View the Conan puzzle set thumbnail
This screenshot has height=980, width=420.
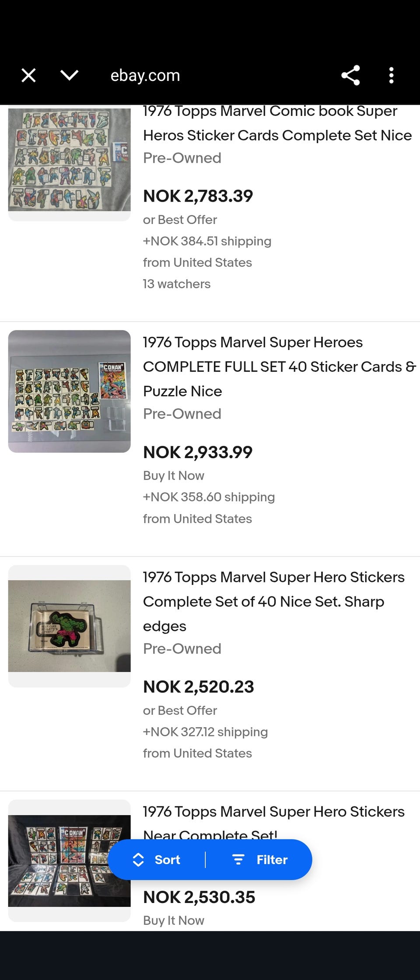[x=70, y=391]
